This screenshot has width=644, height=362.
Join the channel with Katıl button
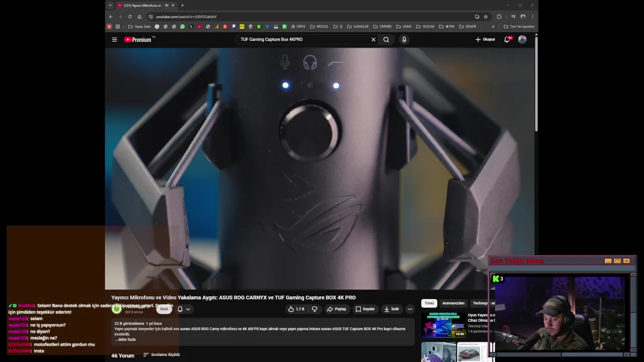pyautogui.click(x=164, y=309)
